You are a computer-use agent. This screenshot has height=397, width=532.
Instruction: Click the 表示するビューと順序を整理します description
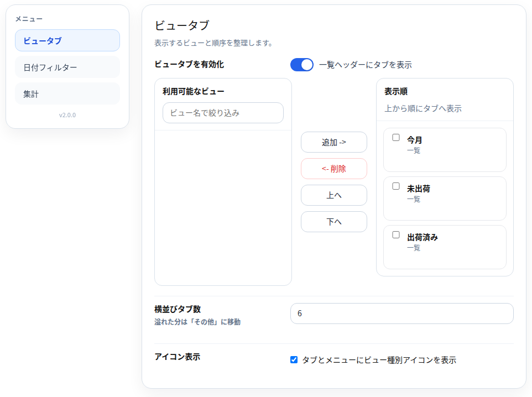[213, 43]
